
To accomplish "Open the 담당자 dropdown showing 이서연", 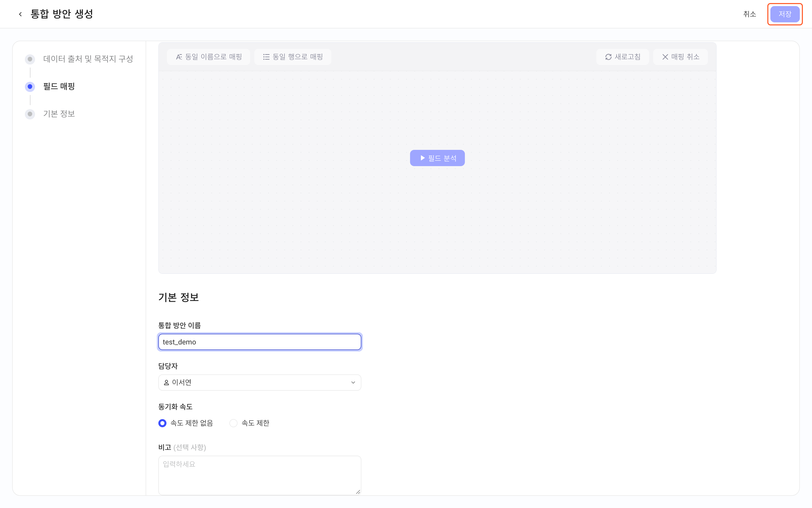I will 260,382.
